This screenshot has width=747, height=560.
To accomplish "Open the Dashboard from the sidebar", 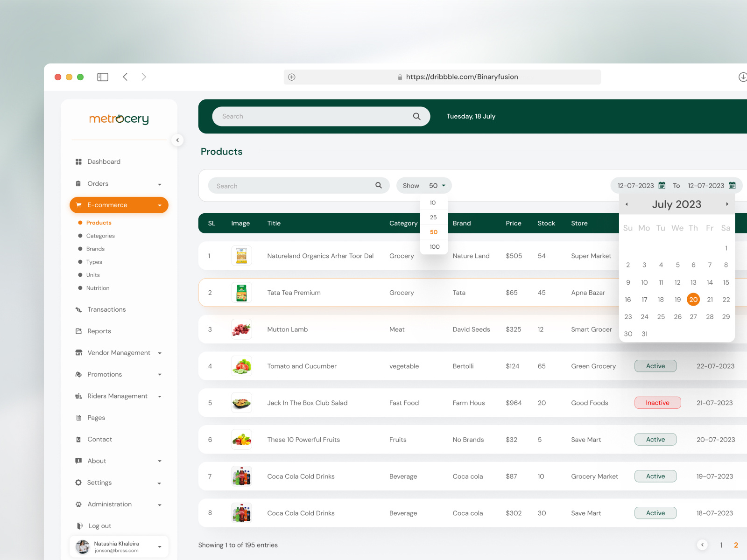I will (x=104, y=161).
